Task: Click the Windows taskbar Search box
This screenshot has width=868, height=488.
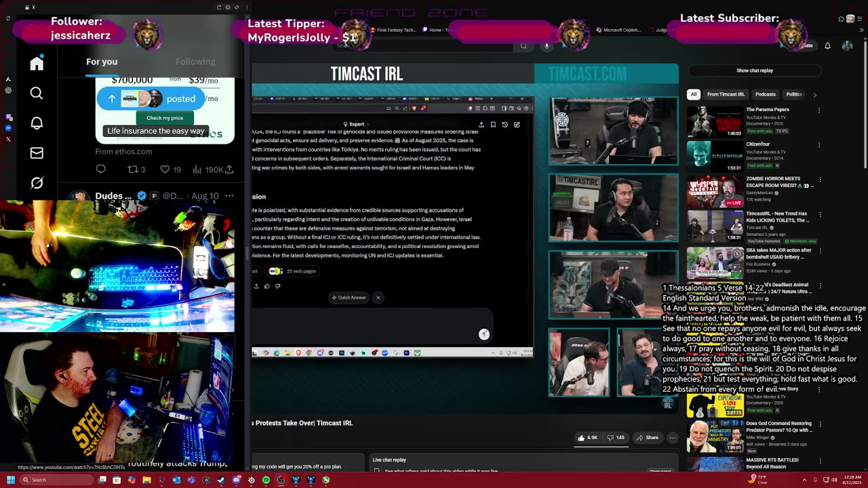Action: [x=56, y=480]
